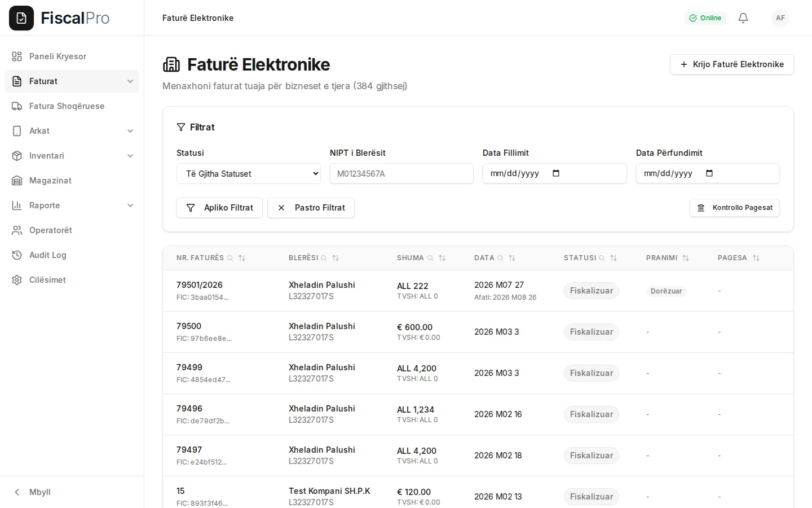The width and height of the screenshot is (812, 508).
Task: Open calendar picker for Data Përfundimit
Action: coord(709,173)
